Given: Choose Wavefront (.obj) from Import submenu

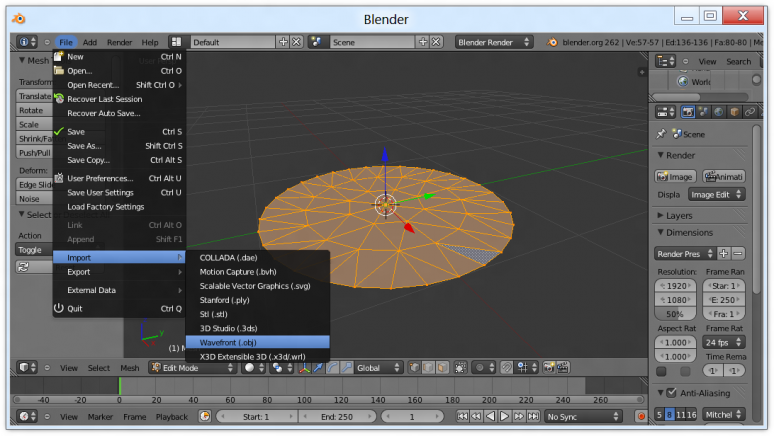Looking at the screenshot, I should point(257,342).
